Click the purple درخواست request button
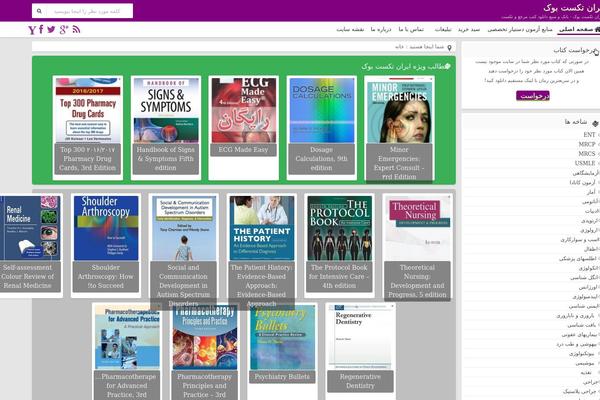 pos(533,96)
